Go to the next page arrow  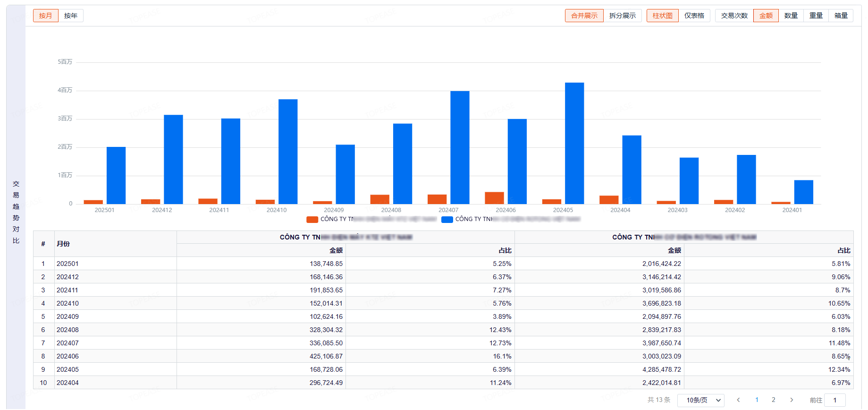pos(792,400)
